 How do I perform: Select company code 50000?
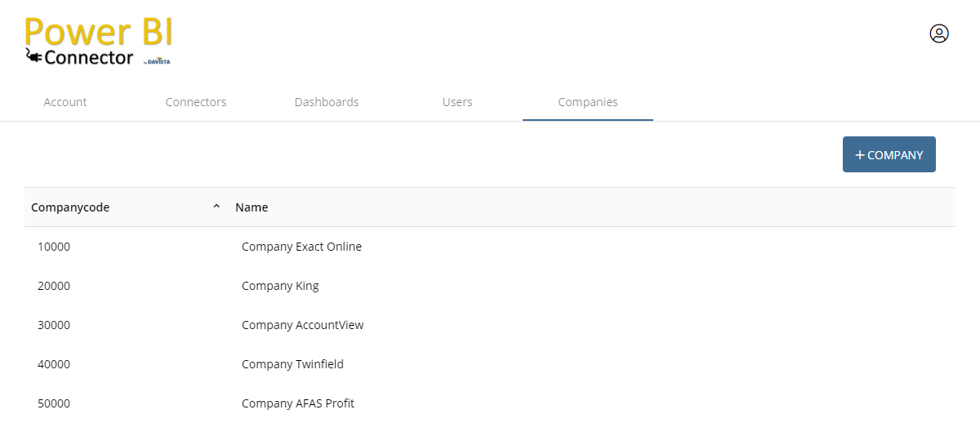click(54, 403)
